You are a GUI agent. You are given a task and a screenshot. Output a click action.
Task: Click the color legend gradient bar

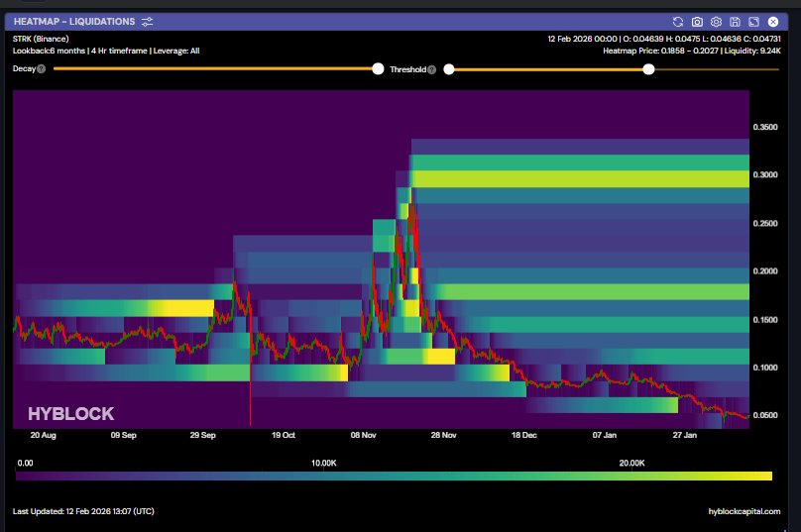coord(394,477)
